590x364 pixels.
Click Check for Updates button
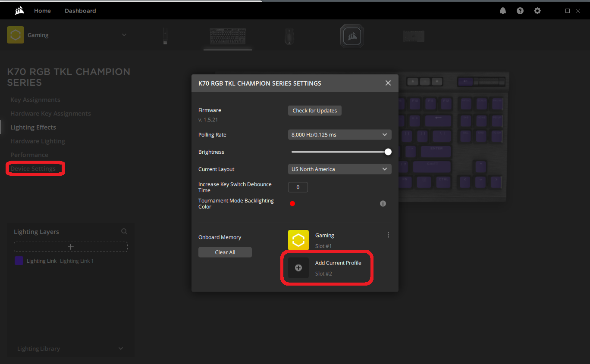click(x=314, y=111)
